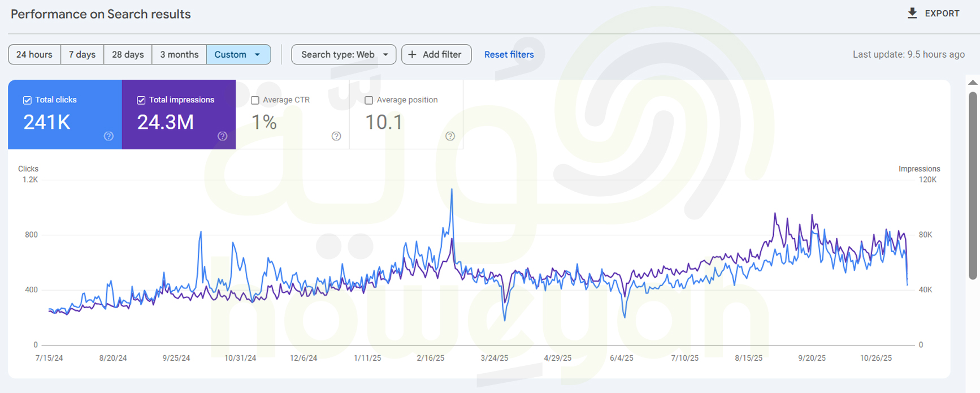Viewport: 980px width, 393px height.
Task: Click the scroll up arrow icon
Action: (x=973, y=83)
